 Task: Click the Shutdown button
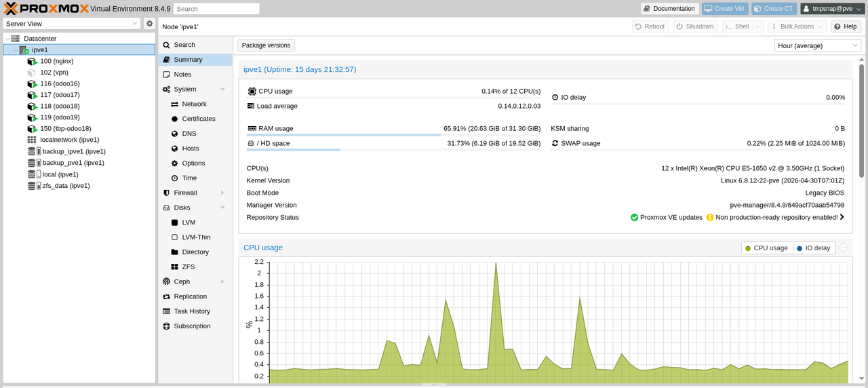pyautogui.click(x=696, y=26)
